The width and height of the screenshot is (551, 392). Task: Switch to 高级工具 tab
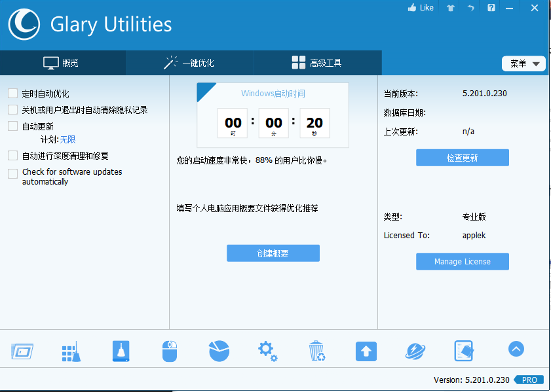[x=318, y=63]
